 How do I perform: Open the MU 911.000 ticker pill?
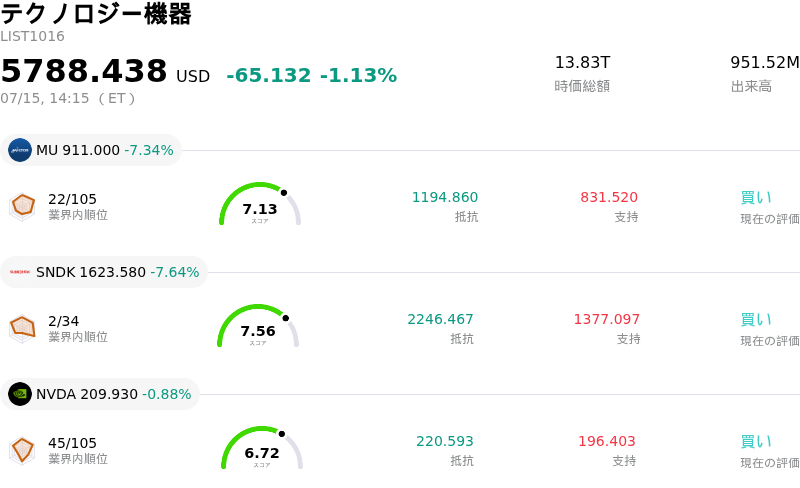pos(91,150)
